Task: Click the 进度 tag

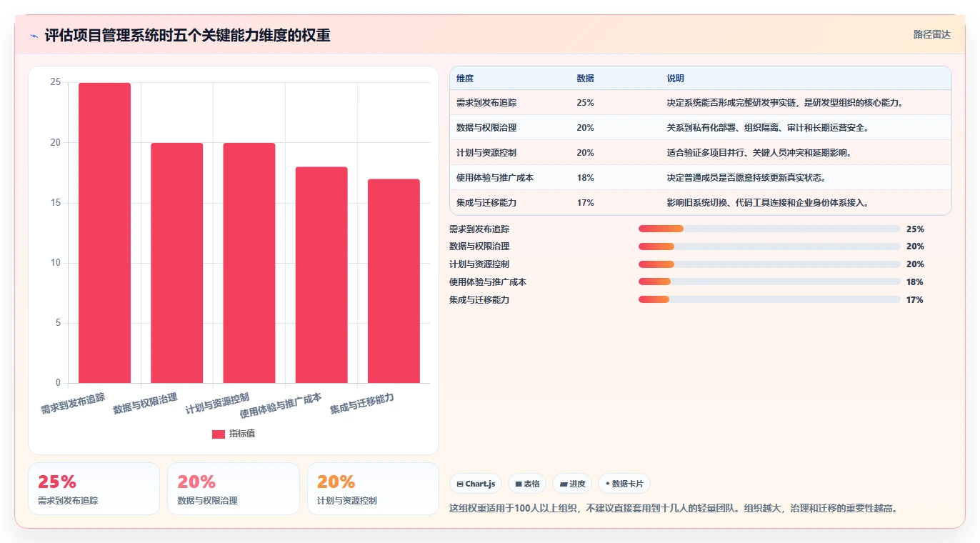Action: point(572,484)
